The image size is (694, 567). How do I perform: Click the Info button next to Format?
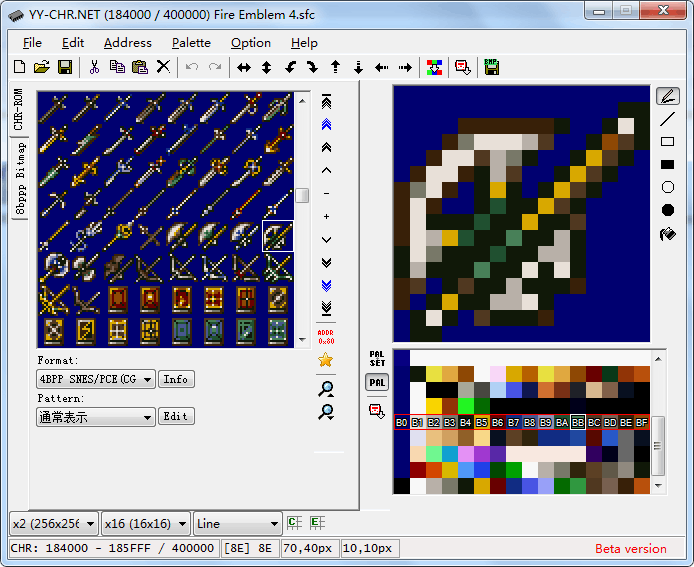[x=176, y=379]
